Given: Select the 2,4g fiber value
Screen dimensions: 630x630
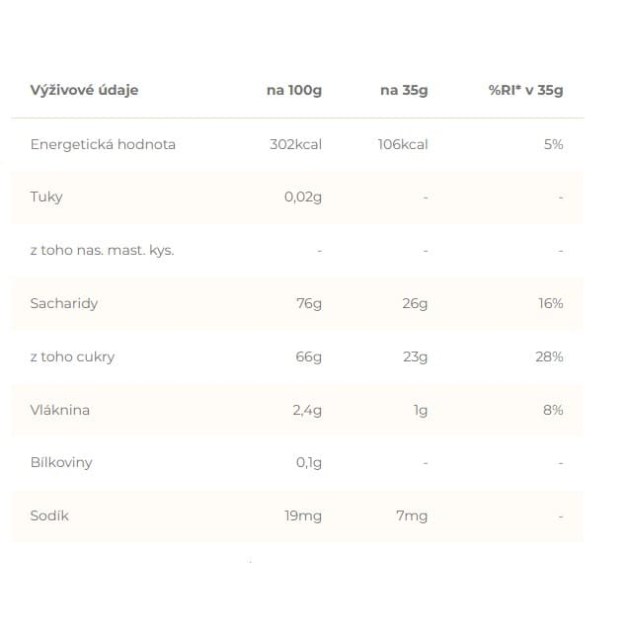Looking at the screenshot, I should tap(307, 411).
